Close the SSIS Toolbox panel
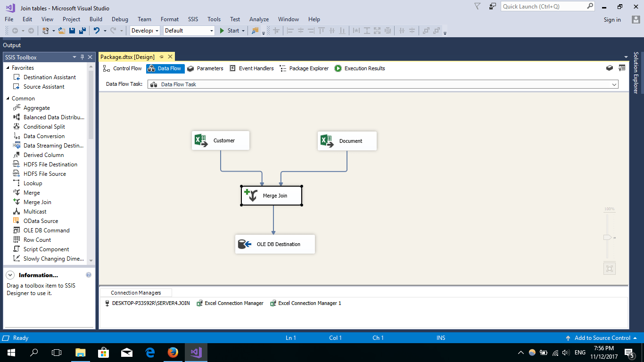This screenshot has height=362, width=644. [x=91, y=57]
